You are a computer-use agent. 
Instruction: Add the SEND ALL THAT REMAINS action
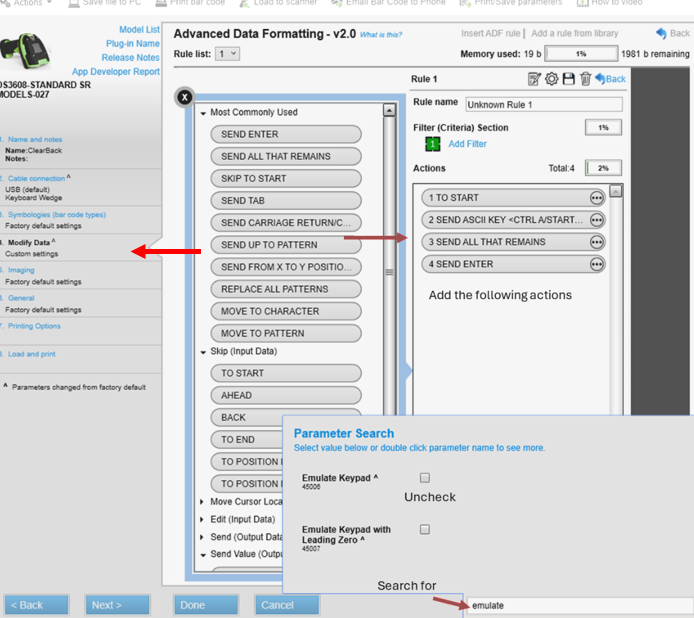[286, 156]
